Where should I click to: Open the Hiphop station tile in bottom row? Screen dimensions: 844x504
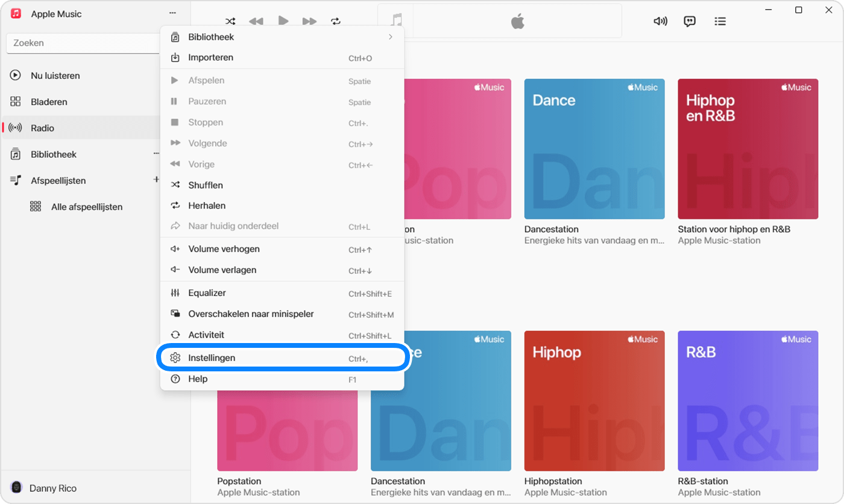coord(594,401)
